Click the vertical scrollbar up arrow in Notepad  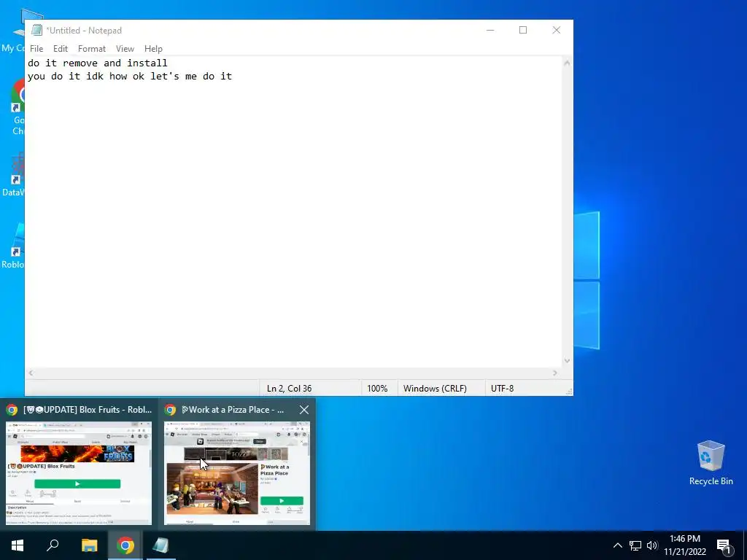click(x=567, y=63)
